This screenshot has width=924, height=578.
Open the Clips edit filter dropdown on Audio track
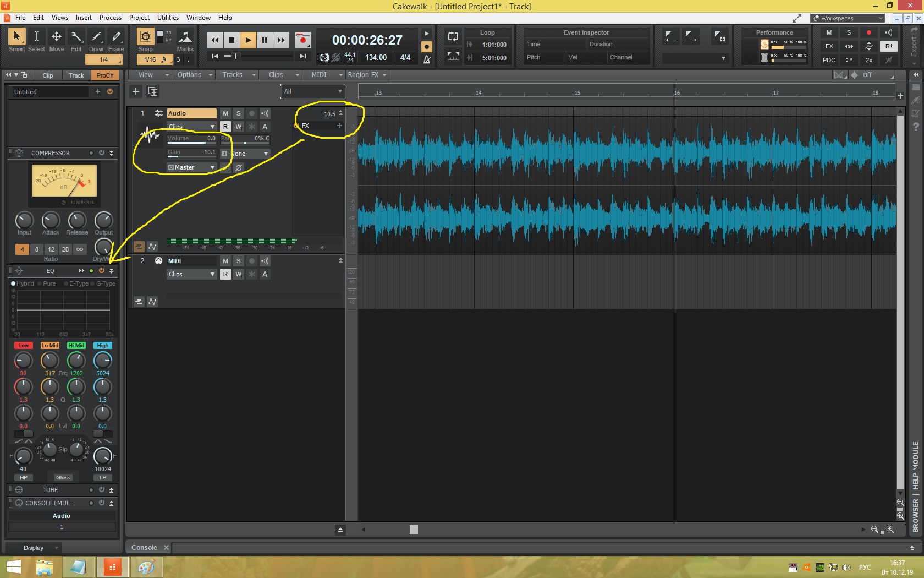pos(191,127)
